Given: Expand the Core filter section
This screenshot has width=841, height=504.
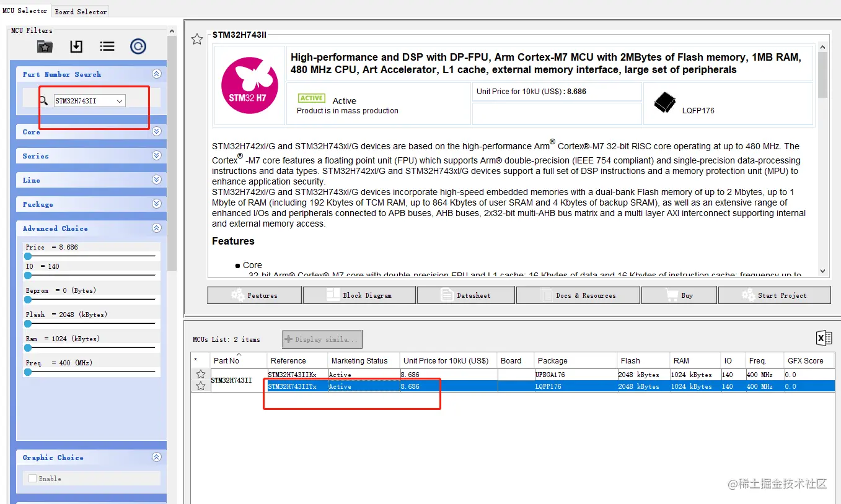Looking at the screenshot, I should tap(156, 131).
